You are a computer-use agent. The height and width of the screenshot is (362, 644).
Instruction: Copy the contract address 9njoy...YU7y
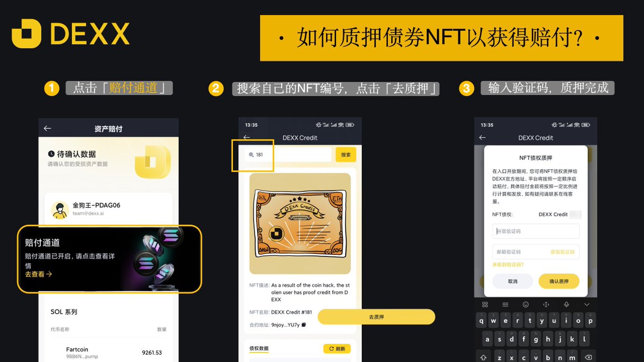tap(304, 324)
